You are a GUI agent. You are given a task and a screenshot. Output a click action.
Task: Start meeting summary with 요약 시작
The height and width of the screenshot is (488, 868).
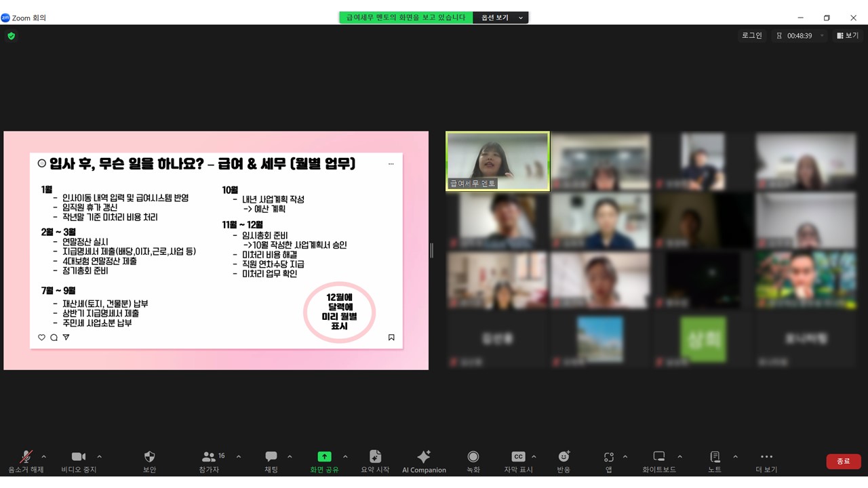375,457
